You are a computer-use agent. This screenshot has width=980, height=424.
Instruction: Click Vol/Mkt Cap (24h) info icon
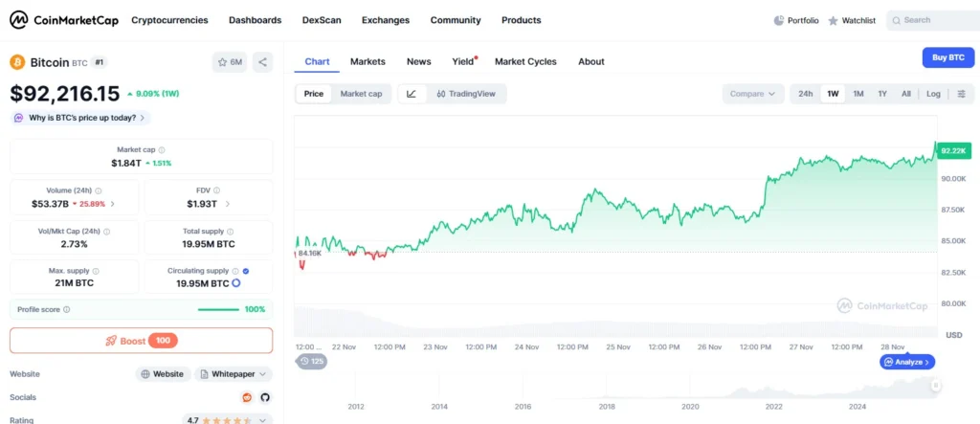(106, 232)
